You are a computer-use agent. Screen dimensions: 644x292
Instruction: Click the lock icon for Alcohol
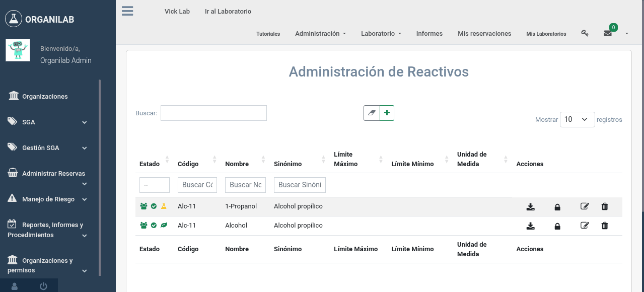pos(557,226)
